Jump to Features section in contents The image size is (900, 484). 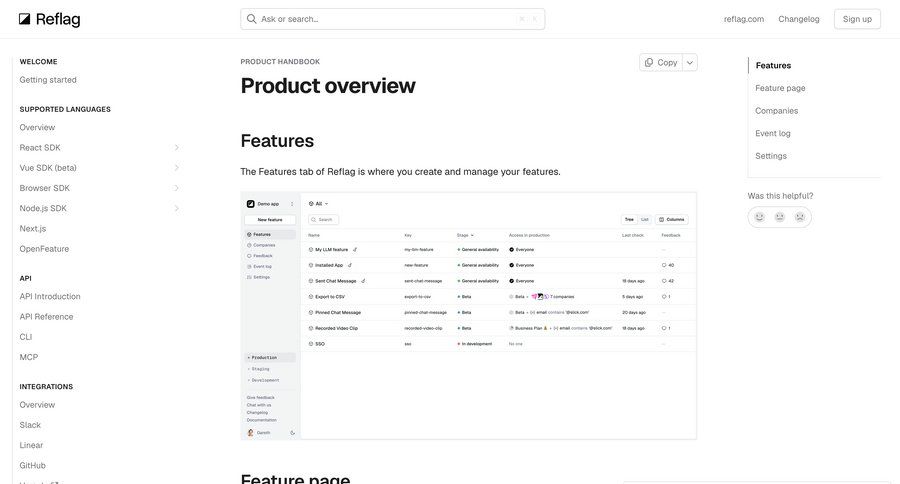(x=773, y=65)
